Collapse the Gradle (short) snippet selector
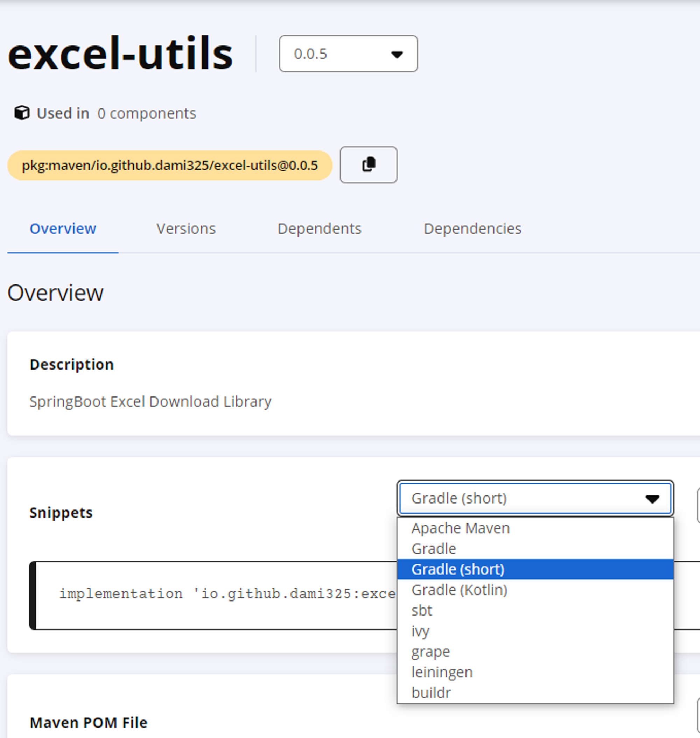 535,498
